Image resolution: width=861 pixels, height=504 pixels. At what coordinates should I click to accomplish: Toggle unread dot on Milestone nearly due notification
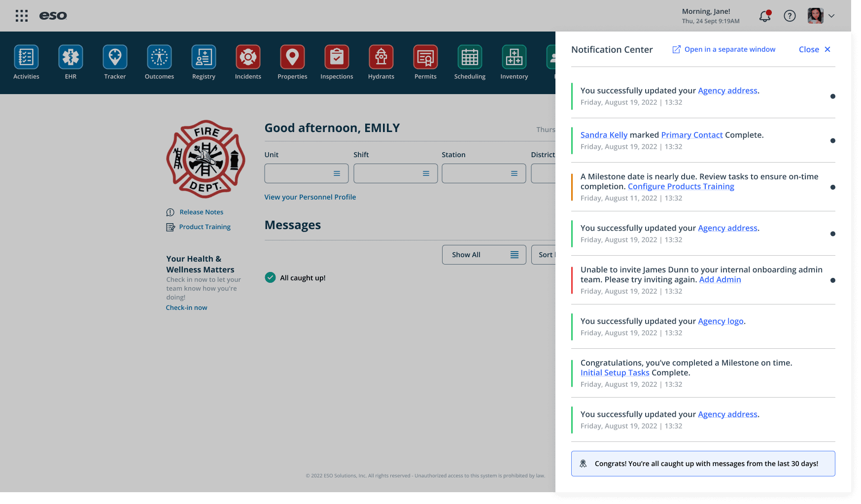833,187
